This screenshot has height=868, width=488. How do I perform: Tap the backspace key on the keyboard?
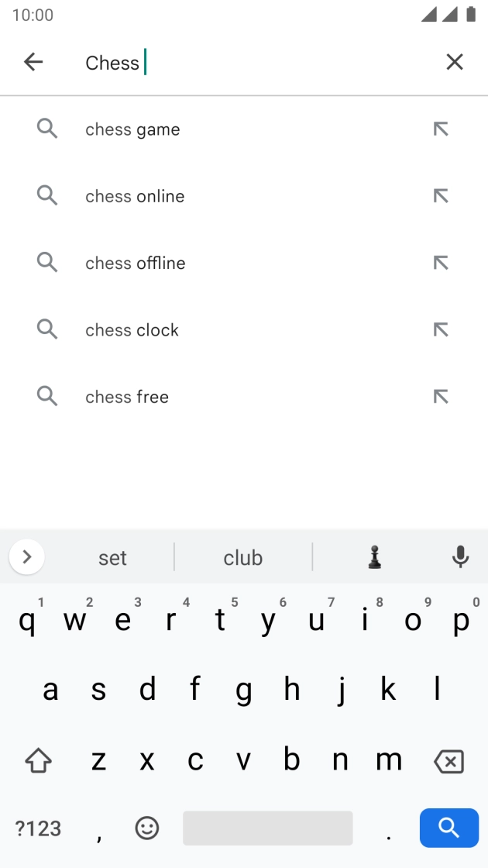point(449,761)
